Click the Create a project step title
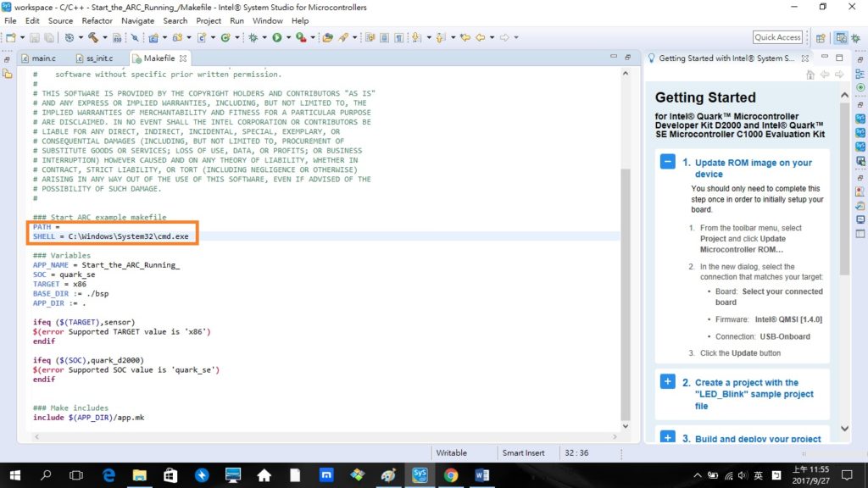 [754, 394]
